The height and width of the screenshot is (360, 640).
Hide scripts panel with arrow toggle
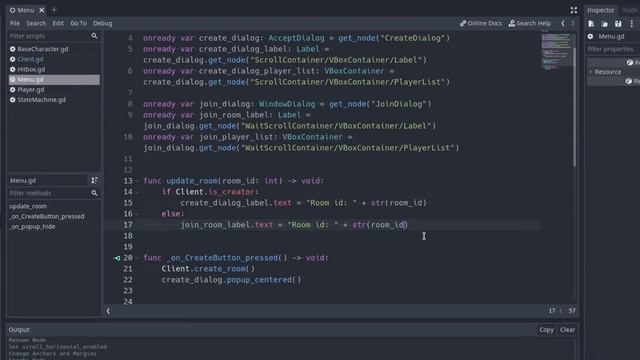[x=108, y=311]
